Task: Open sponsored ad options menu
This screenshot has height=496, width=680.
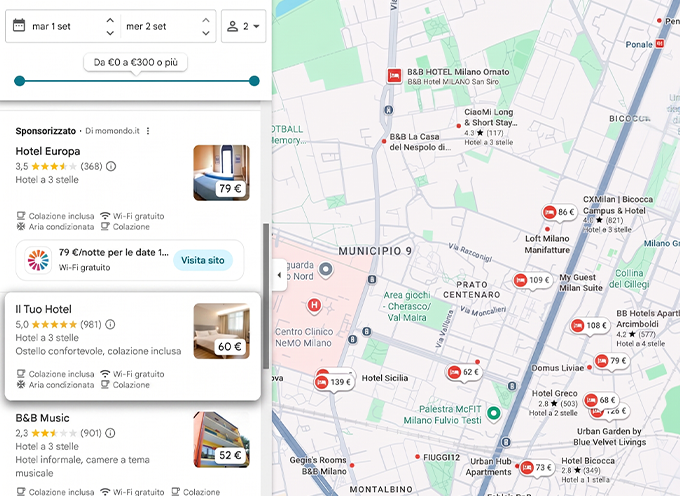Action: 148,131
